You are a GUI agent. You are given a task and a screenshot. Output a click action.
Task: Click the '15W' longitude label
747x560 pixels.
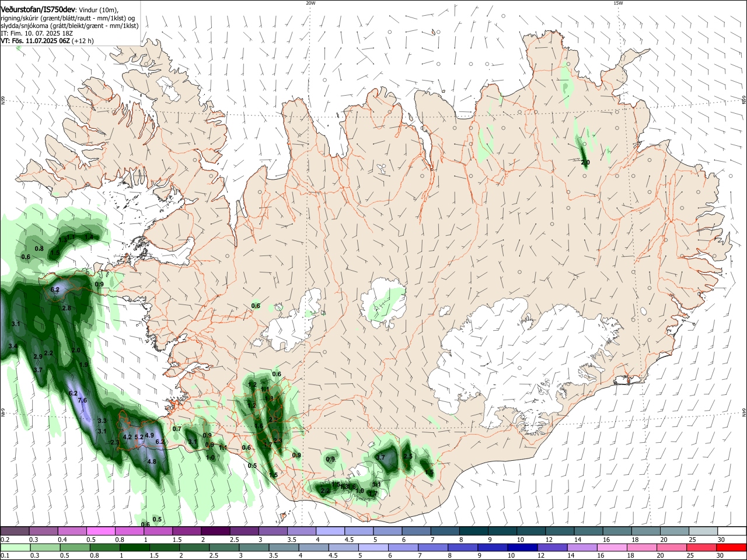click(618, 3)
